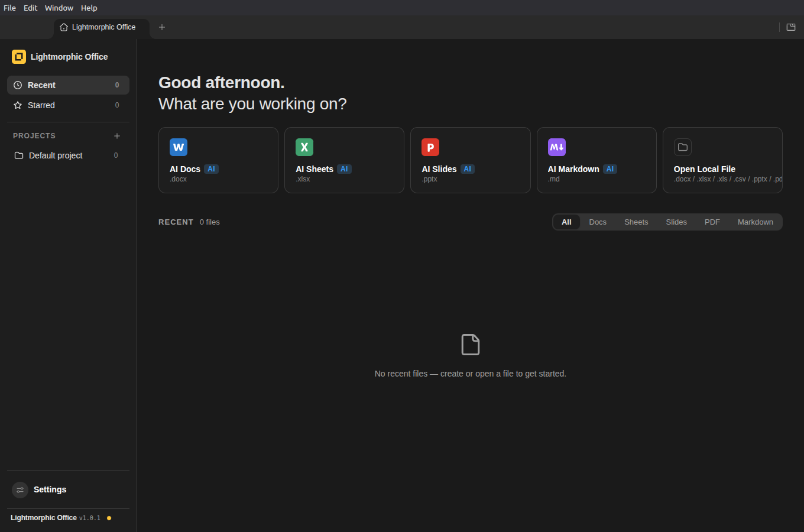Click the PROJECTS section header
Viewport: 804px width, 532px height.
click(34, 136)
